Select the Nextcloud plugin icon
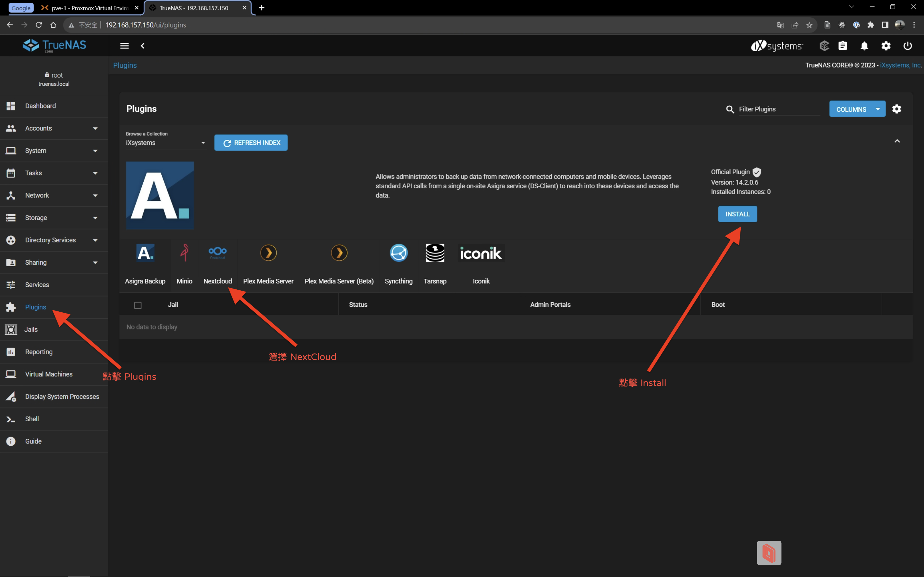Screen dimensions: 924x577 217,253
